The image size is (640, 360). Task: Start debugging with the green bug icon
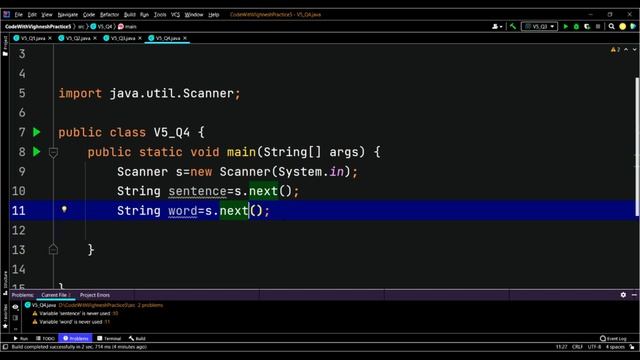click(576, 27)
